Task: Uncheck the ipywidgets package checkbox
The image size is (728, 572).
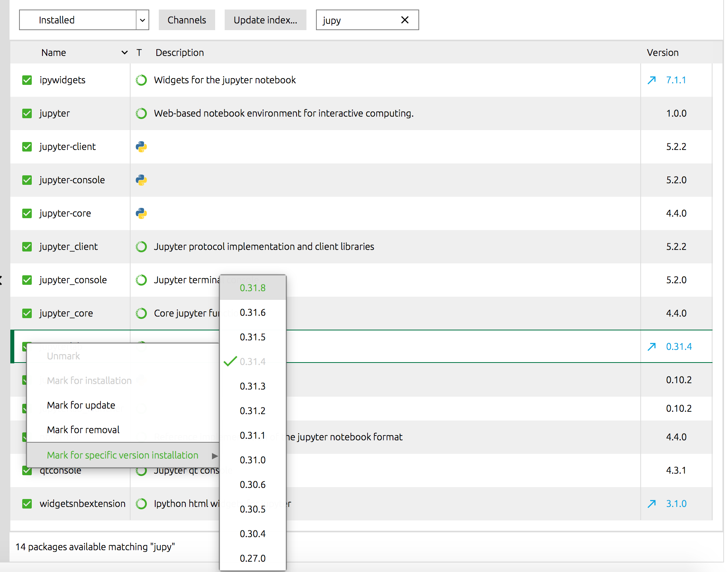Action: (27, 80)
